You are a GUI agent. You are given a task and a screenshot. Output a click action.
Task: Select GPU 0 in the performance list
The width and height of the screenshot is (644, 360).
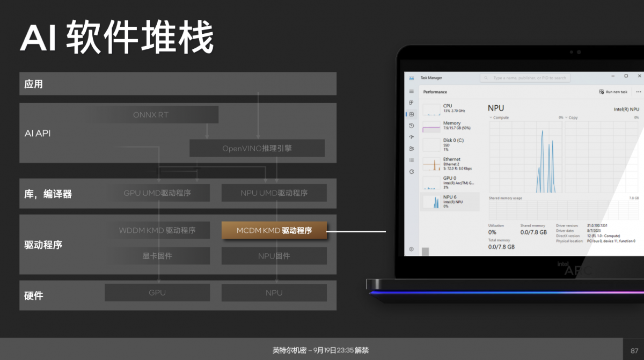[x=450, y=182]
